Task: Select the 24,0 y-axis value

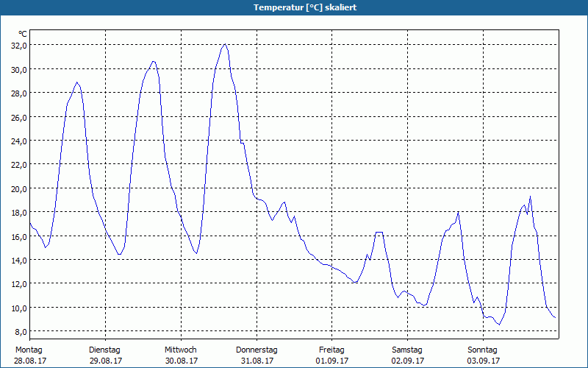Action: tap(18, 141)
